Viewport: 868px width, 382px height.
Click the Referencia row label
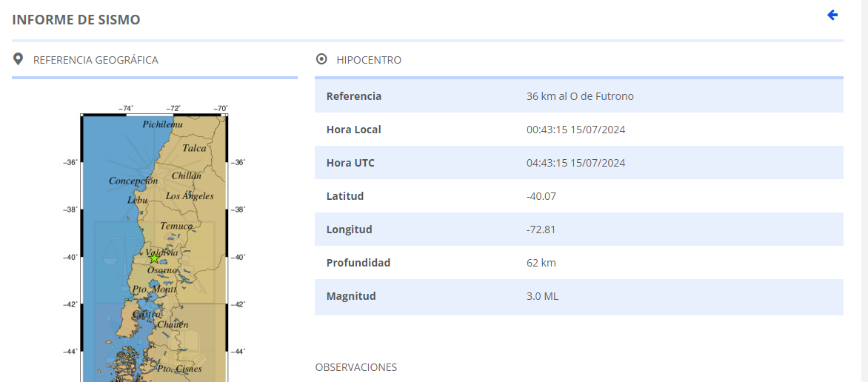[x=354, y=96]
